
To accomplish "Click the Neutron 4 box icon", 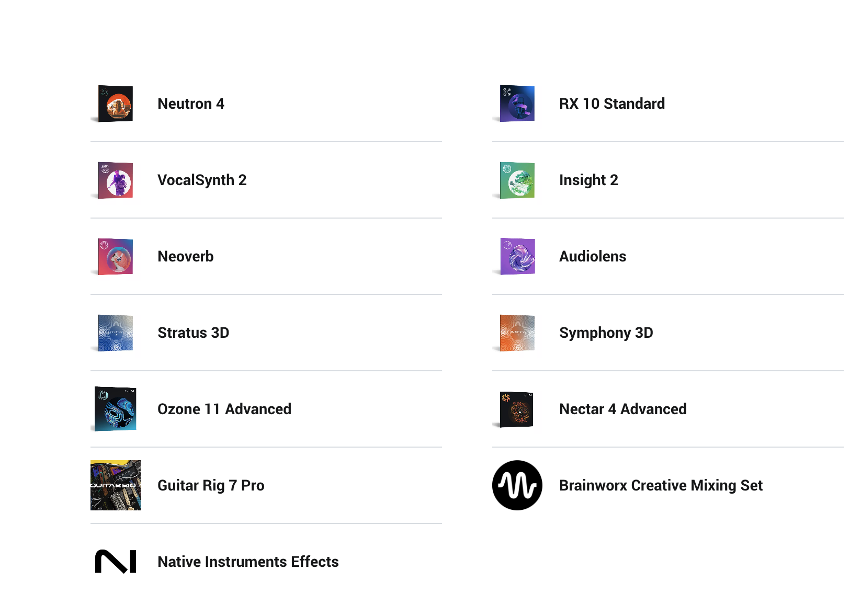I will pyautogui.click(x=116, y=104).
